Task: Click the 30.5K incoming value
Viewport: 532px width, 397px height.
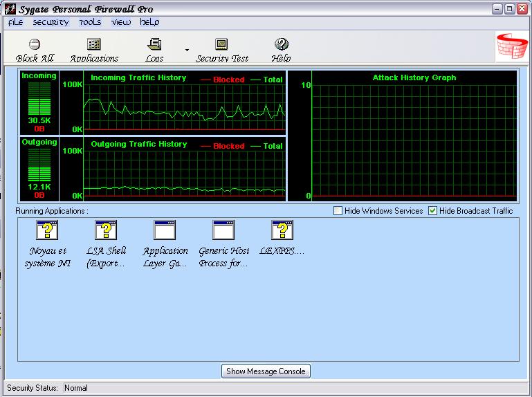Action: tap(39, 120)
